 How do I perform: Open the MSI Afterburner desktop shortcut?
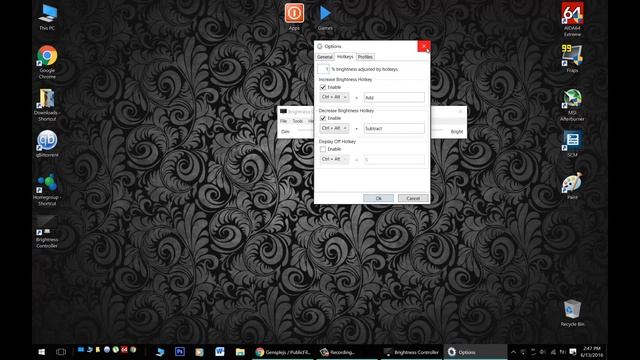click(572, 104)
